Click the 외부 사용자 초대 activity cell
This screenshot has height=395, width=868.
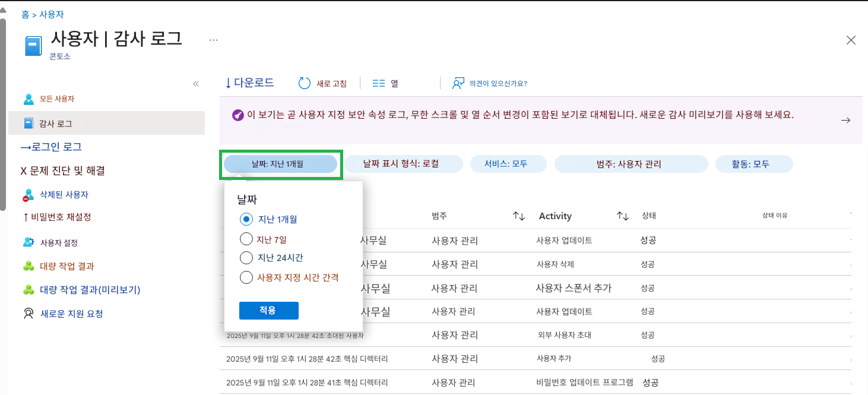pyautogui.click(x=565, y=335)
